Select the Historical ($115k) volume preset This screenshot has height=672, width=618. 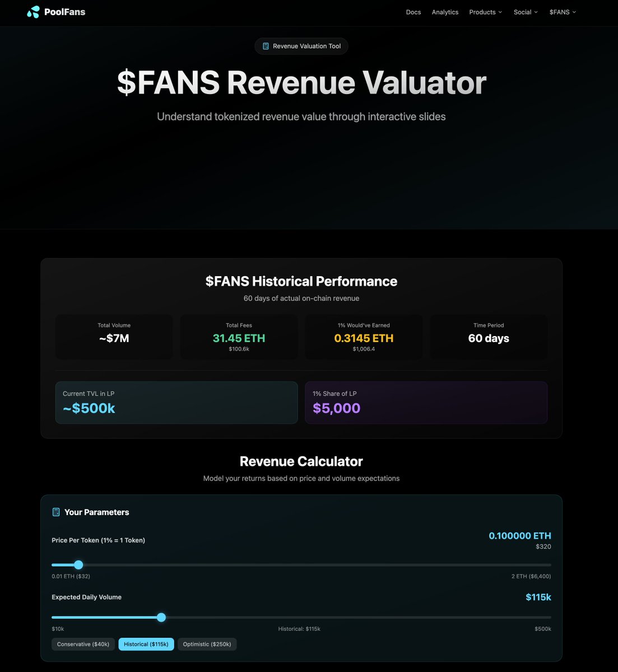[146, 644]
